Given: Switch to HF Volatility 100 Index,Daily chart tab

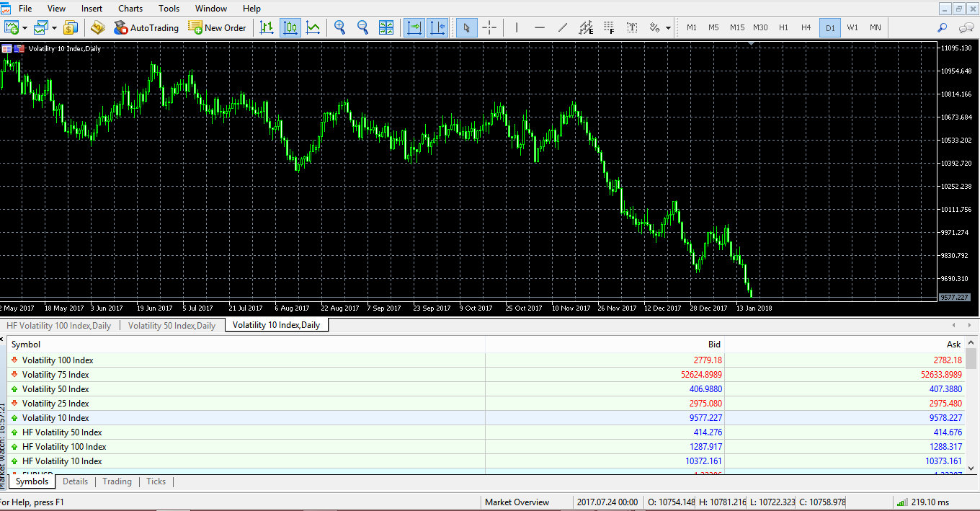Looking at the screenshot, I should click(x=59, y=325).
